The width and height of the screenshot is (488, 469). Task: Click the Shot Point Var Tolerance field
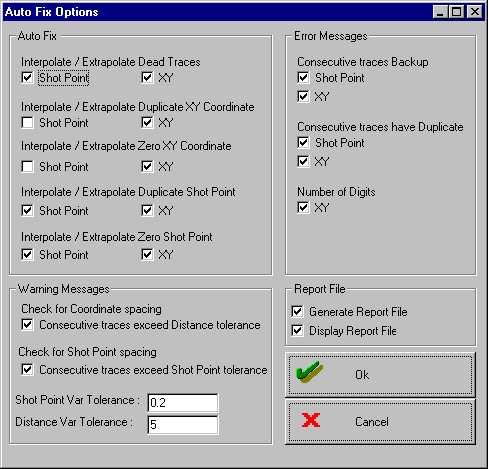pyautogui.click(x=183, y=403)
